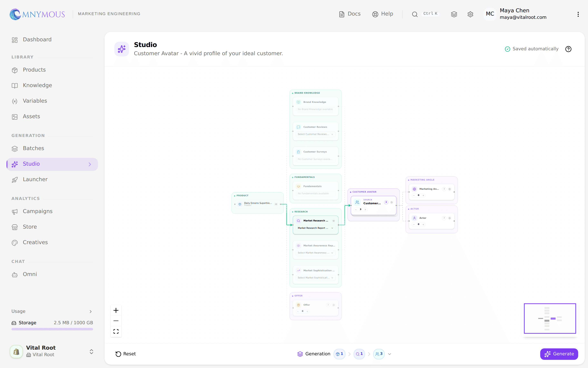The width and height of the screenshot is (588, 368).
Task: Click the Storage usage progress bar
Action: [x=52, y=329]
